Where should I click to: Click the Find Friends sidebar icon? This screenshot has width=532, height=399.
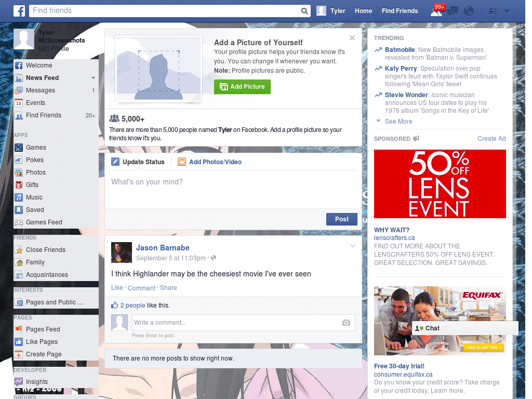[x=19, y=115]
